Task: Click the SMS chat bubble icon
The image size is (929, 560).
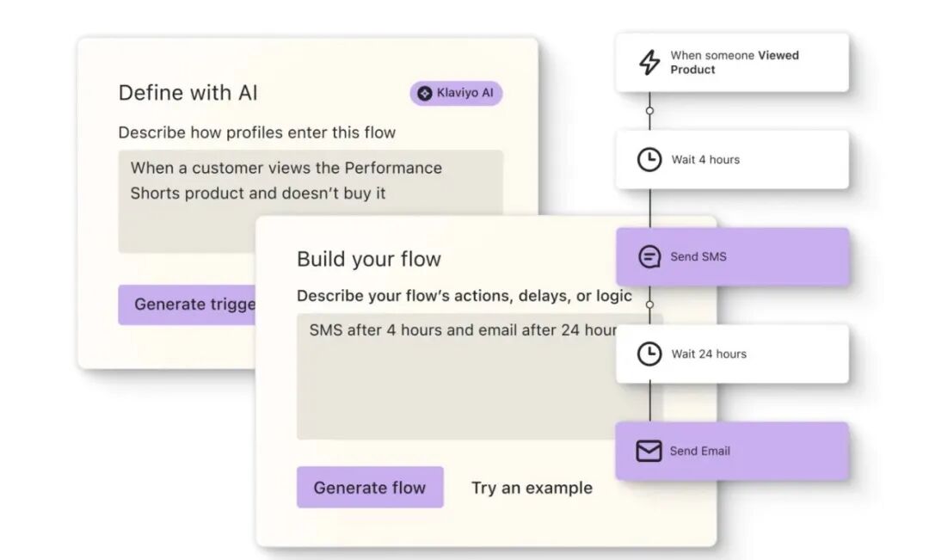Action: pyautogui.click(x=649, y=256)
